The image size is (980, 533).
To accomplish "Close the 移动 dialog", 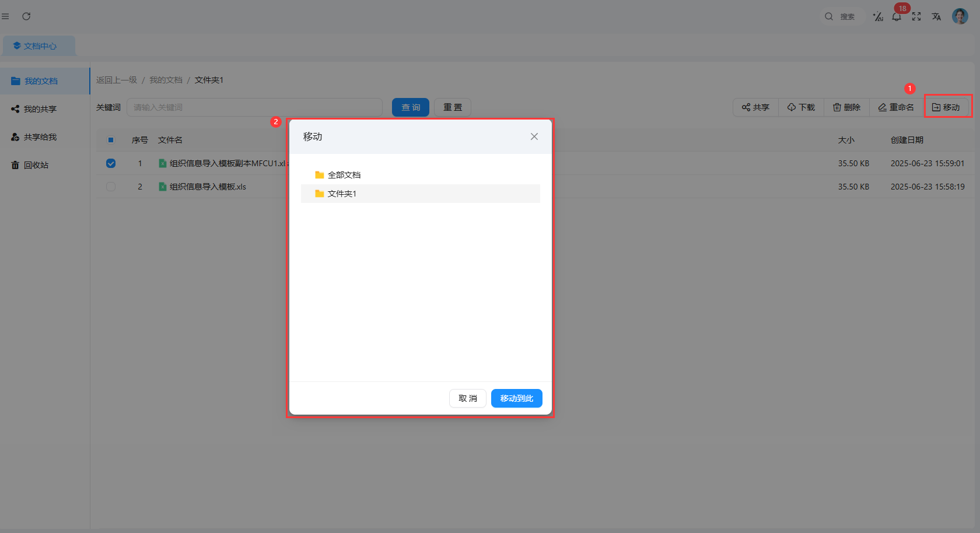I will point(534,136).
